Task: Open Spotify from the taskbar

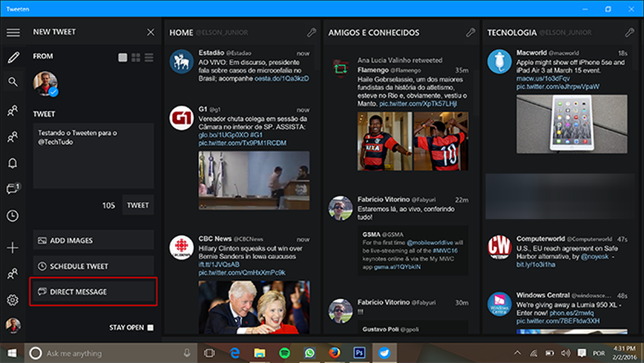Action: click(x=284, y=353)
